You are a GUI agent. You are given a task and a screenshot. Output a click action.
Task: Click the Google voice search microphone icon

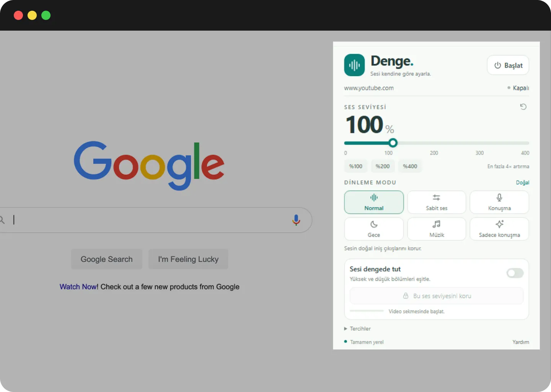(x=296, y=220)
